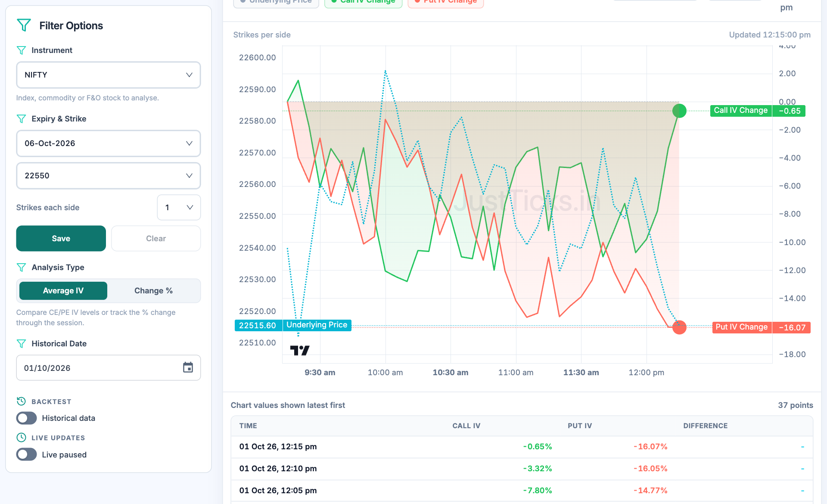Click the Filter Options funnel icon
This screenshot has height=504, width=827.
point(24,25)
